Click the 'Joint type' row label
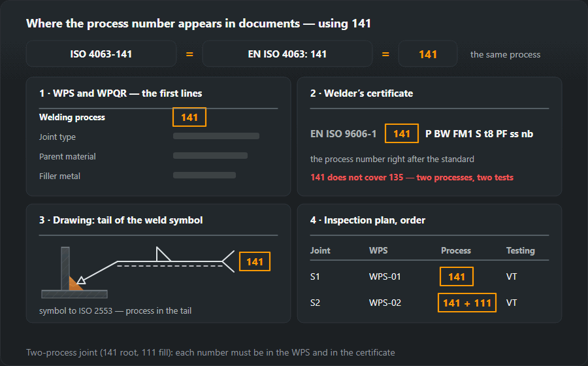This screenshot has width=588, height=366. 57,137
